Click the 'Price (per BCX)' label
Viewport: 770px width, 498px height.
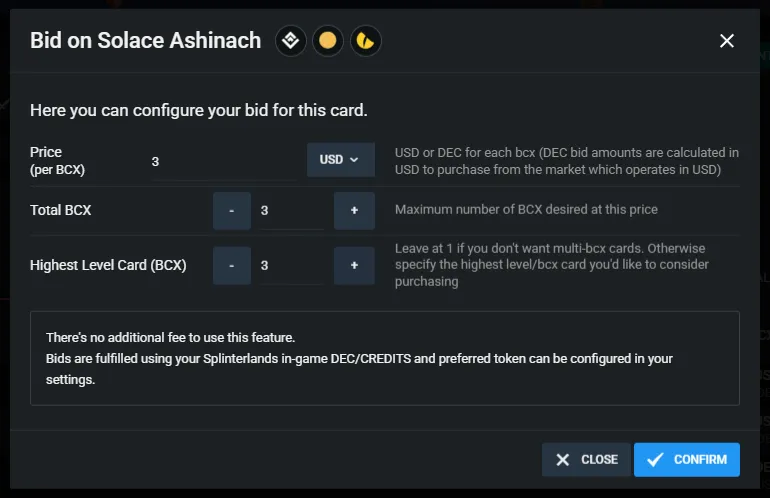tap(57, 161)
